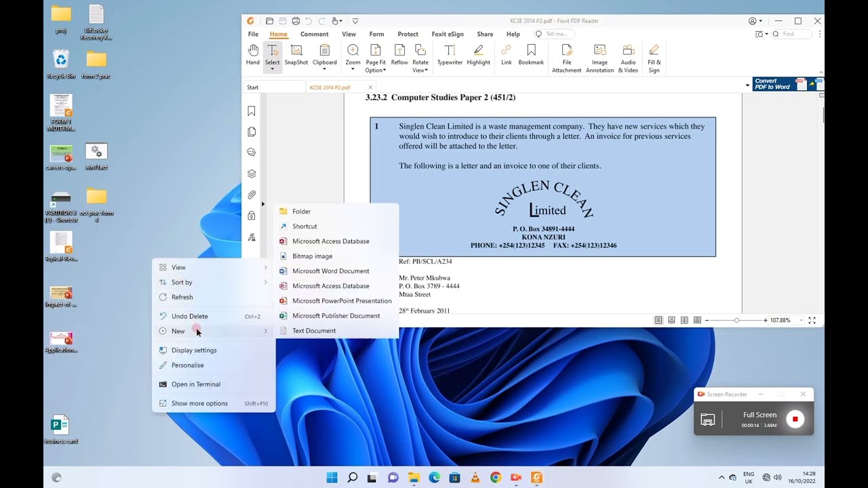This screenshot has width=868, height=488.
Task: Open customize quick access toolbar dropdown
Action: tap(355, 21)
